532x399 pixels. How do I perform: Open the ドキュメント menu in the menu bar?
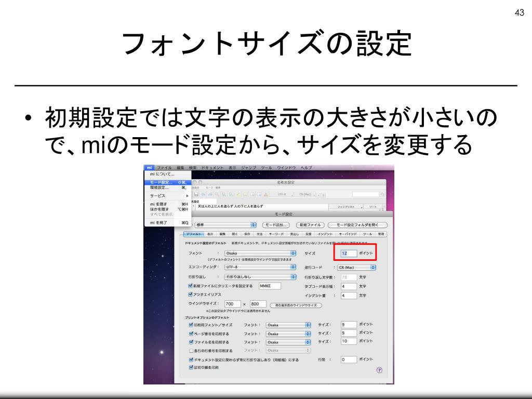212,168
